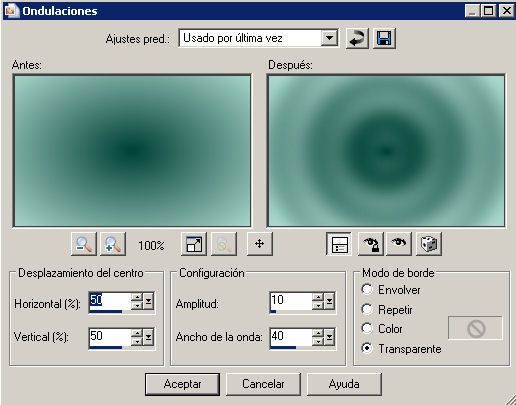This screenshot has height=405, width=516.
Task: Click the Después preview image
Action: click(x=386, y=151)
